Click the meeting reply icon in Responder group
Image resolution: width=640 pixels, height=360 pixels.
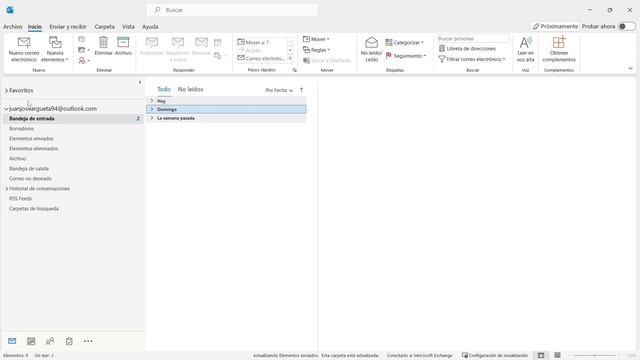point(218,42)
